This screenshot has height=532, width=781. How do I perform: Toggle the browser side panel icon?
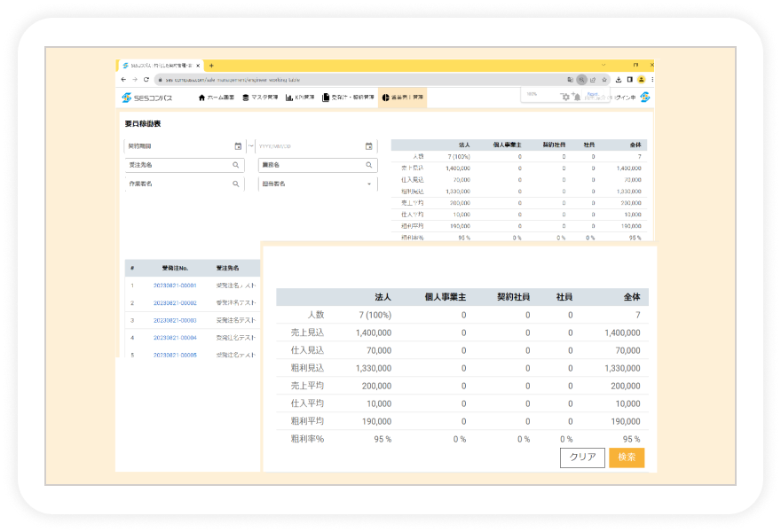point(629,80)
